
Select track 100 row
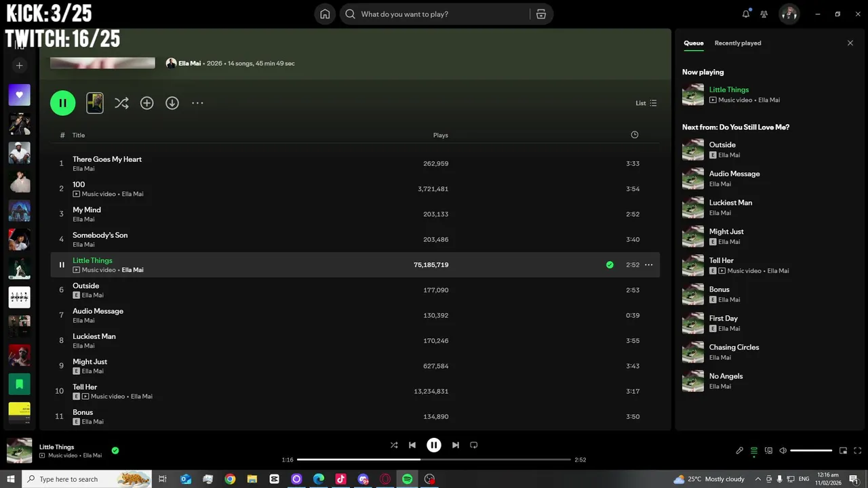tap(355, 188)
